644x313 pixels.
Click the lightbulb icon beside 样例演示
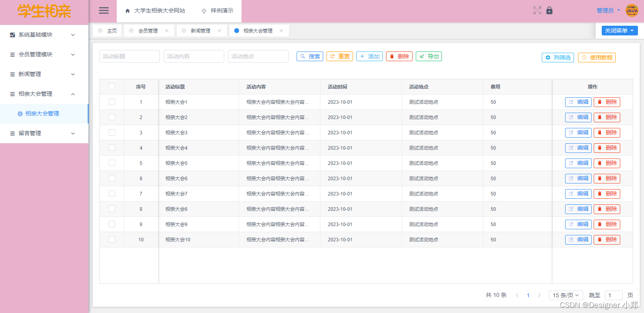204,11
